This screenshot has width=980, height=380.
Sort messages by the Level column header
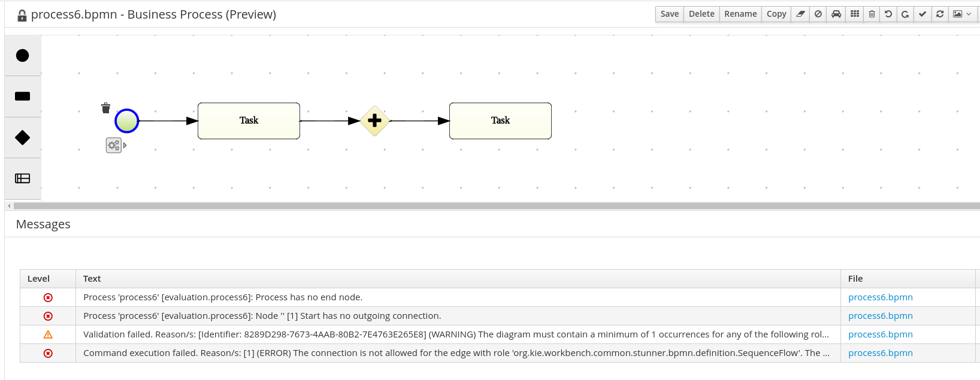pos(39,279)
